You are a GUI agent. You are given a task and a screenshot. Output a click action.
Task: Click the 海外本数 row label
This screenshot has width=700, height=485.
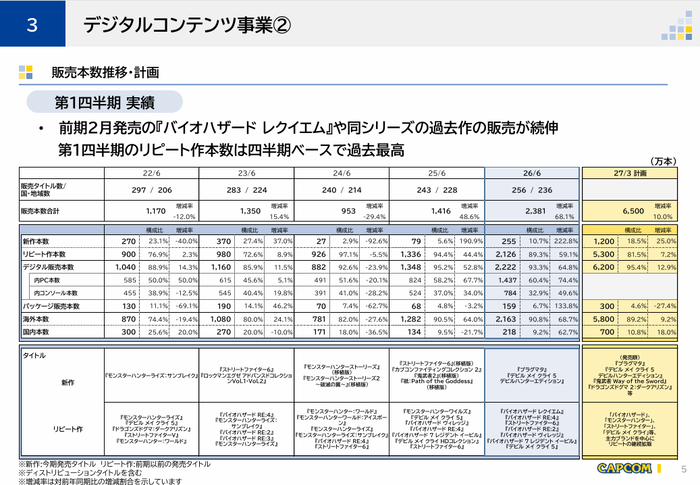pos(36,319)
